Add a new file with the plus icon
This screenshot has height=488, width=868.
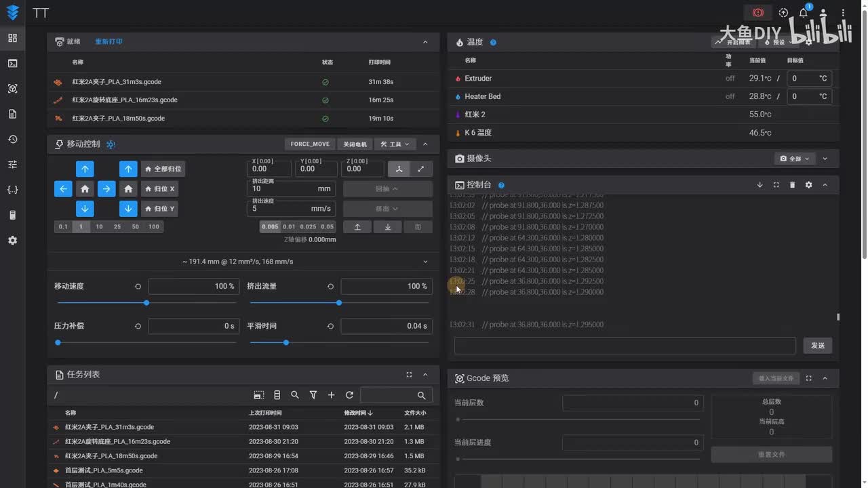pyautogui.click(x=331, y=395)
